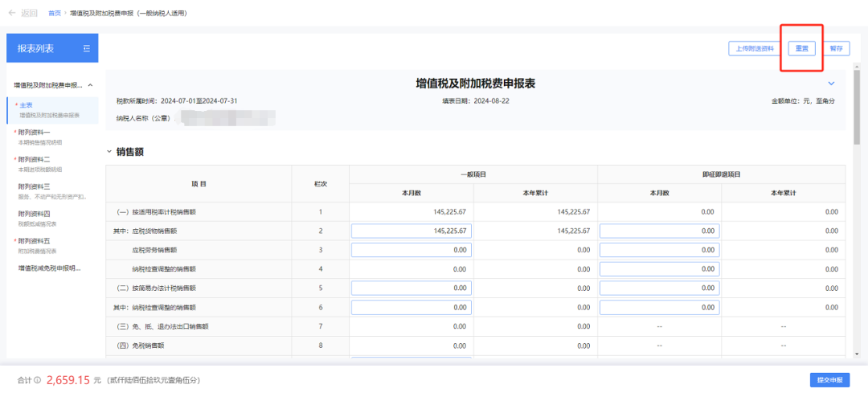Screen dimensions: 868x401
Task: Edit row 4 纳税检查调整 即征即退 本月数 field
Action: [659, 269]
